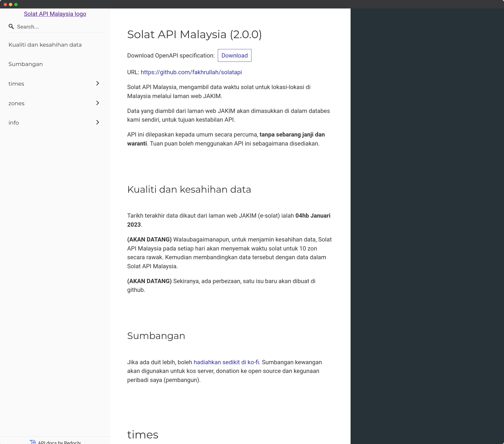The height and width of the screenshot is (444, 504).
Task: Click the Download button for the OpenAPI spec
Action: tap(234, 55)
